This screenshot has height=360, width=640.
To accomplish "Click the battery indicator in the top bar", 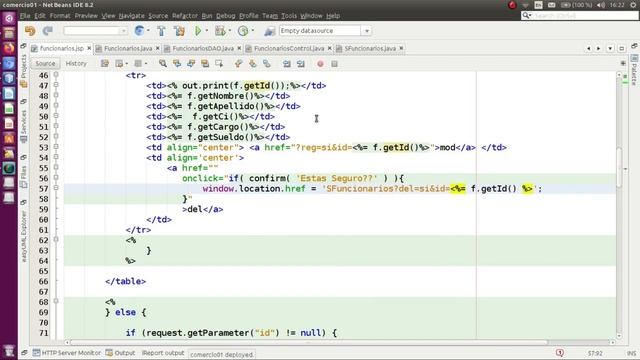I will (x=576, y=5).
